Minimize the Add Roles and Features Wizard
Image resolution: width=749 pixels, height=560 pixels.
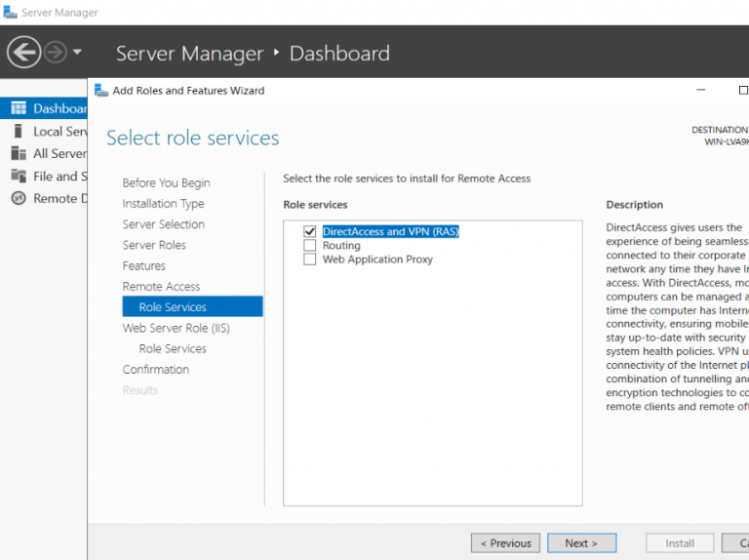pyautogui.click(x=701, y=90)
